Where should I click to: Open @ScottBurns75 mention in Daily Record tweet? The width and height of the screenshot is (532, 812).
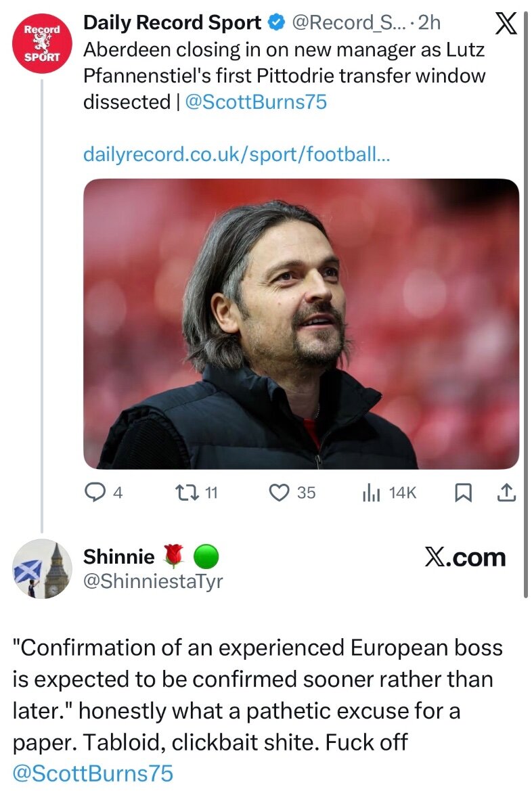256,102
